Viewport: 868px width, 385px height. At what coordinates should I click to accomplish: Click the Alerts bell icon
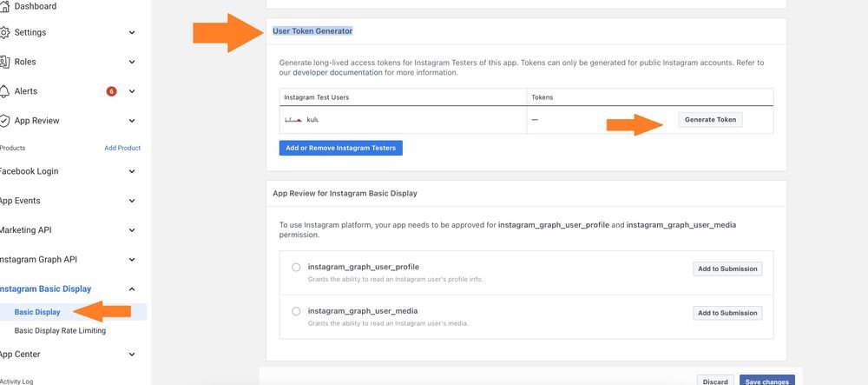(x=4, y=91)
